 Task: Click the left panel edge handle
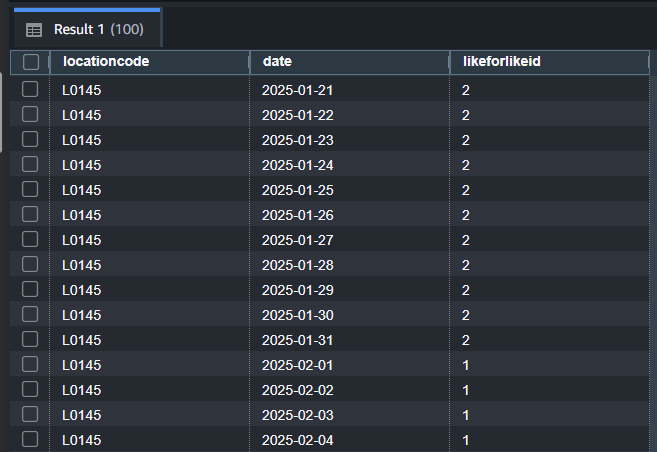coord(1,112)
